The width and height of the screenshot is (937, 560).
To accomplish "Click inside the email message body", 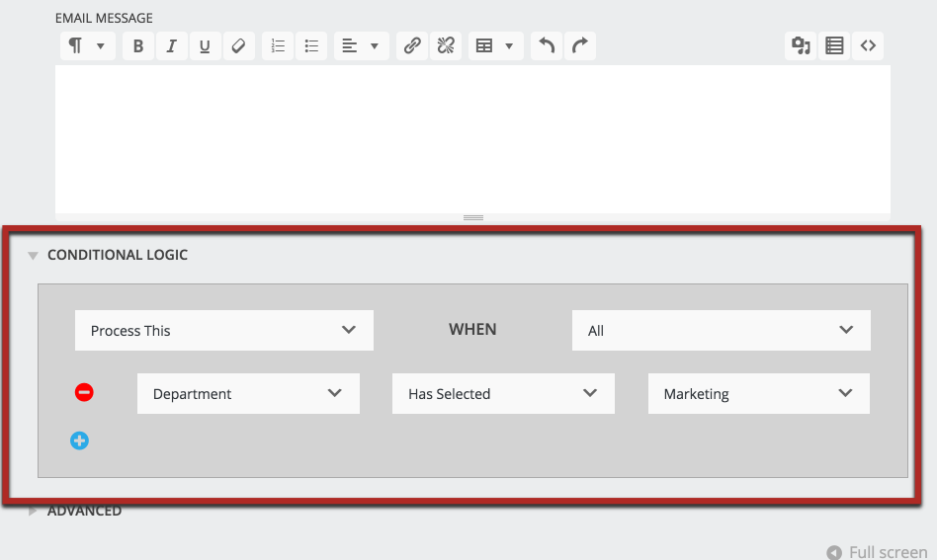I will point(472,138).
